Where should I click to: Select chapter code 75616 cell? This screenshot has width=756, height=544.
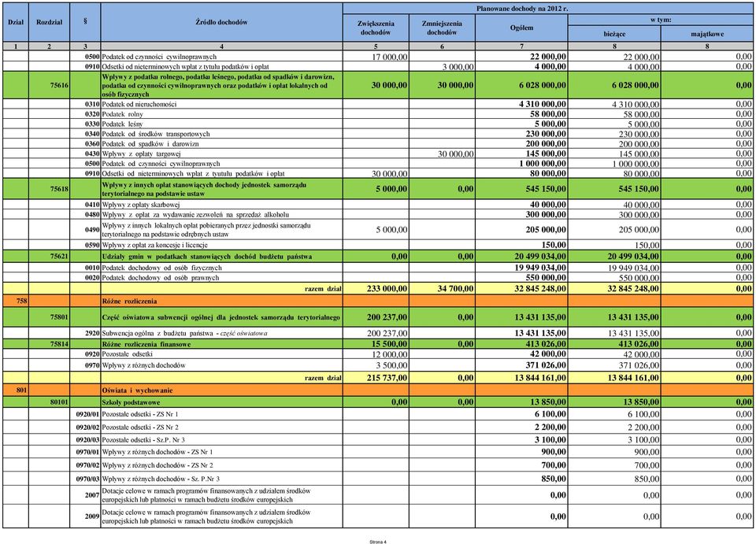[49, 85]
